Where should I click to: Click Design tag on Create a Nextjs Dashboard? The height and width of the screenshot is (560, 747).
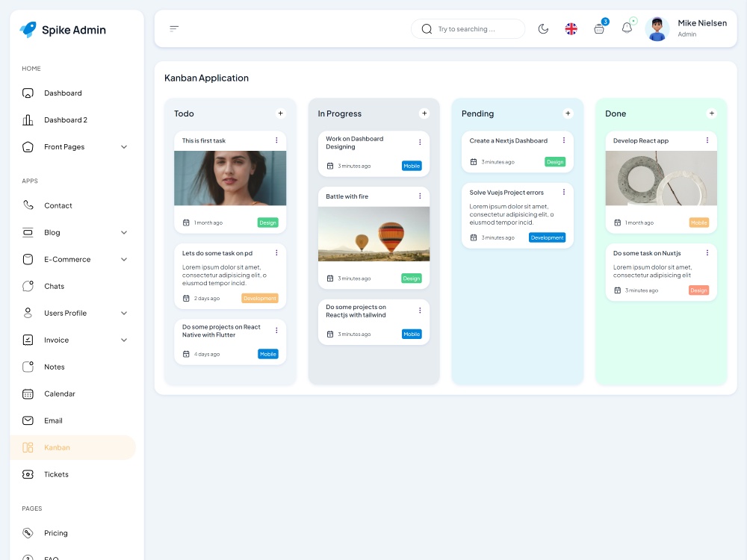point(555,162)
